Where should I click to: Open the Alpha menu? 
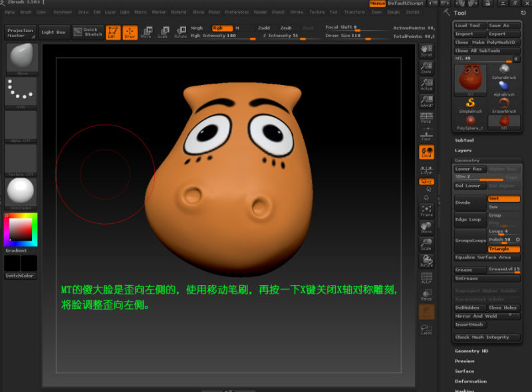point(9,12)
